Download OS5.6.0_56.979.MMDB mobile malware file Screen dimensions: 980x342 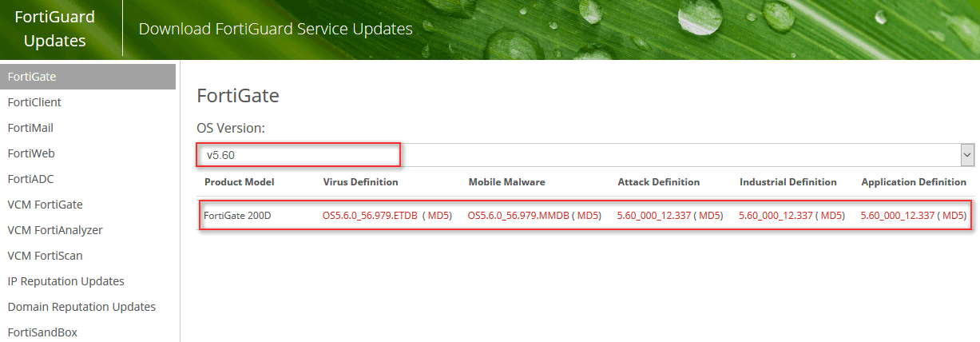518,216
